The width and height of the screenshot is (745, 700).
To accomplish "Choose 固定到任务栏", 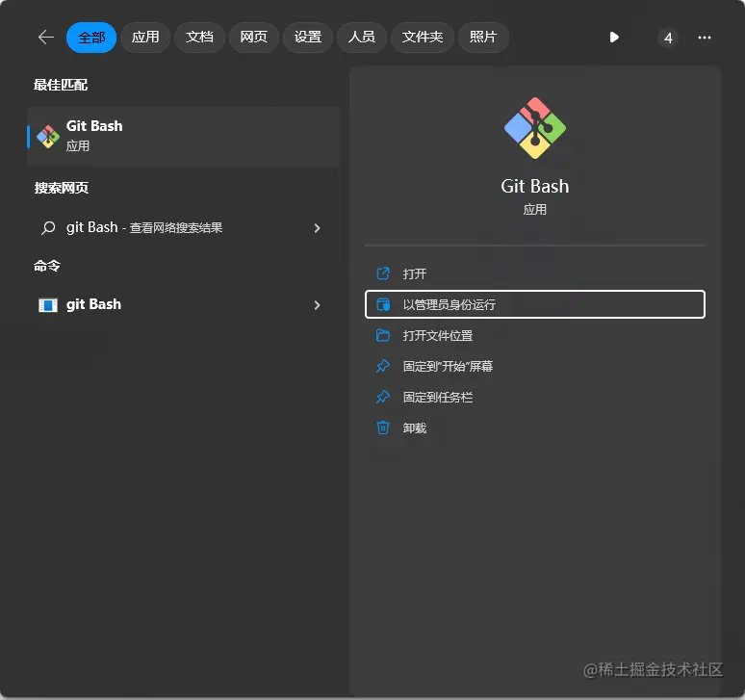I will pos(535,398).
